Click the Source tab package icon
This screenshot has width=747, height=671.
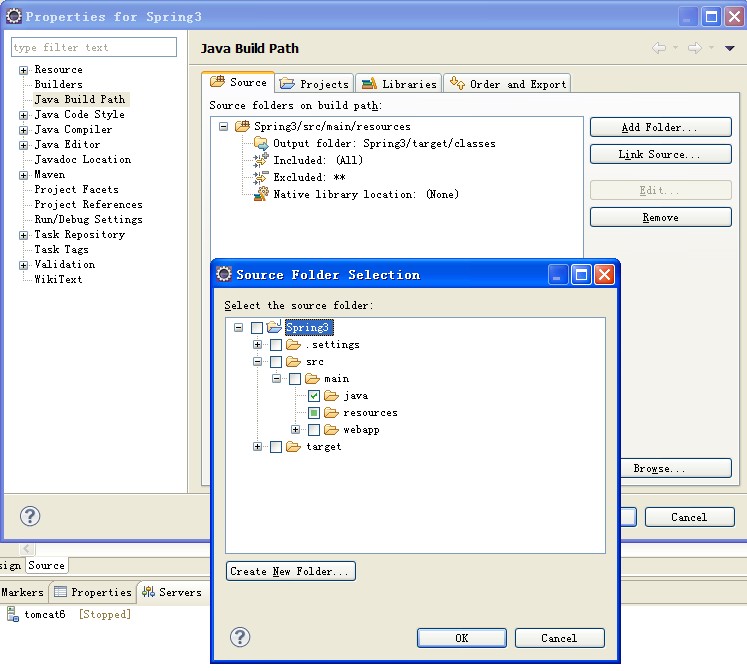click(x=218, y=81)
